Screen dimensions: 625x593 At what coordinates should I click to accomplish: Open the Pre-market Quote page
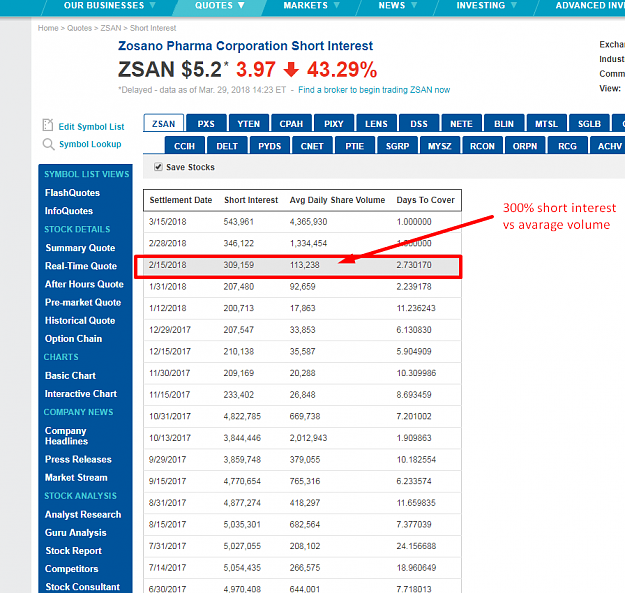(x=83, y=302)
